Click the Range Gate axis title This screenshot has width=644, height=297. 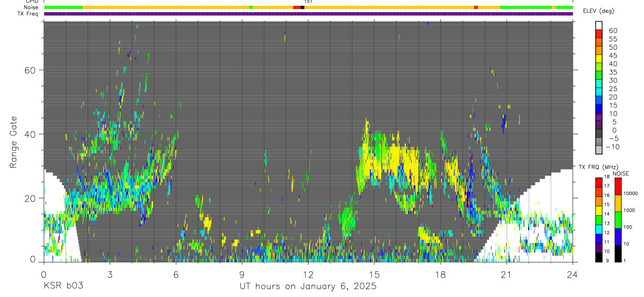14,142
